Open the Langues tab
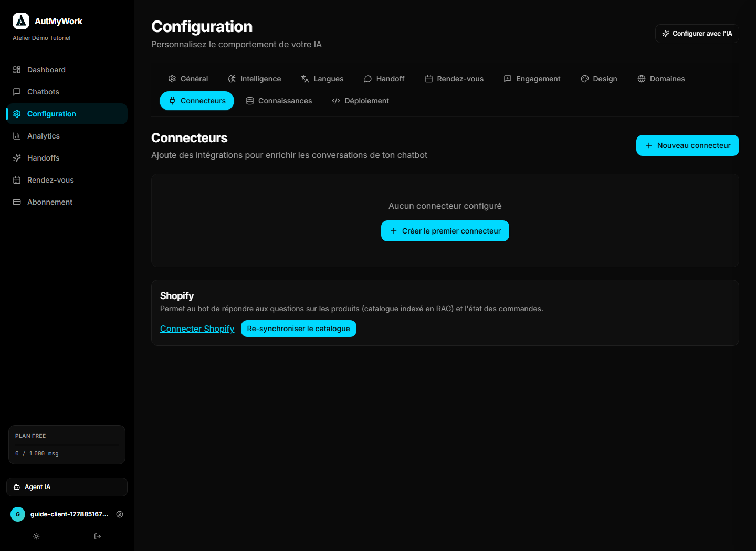The image size is (756, 551). click(322, 79)
